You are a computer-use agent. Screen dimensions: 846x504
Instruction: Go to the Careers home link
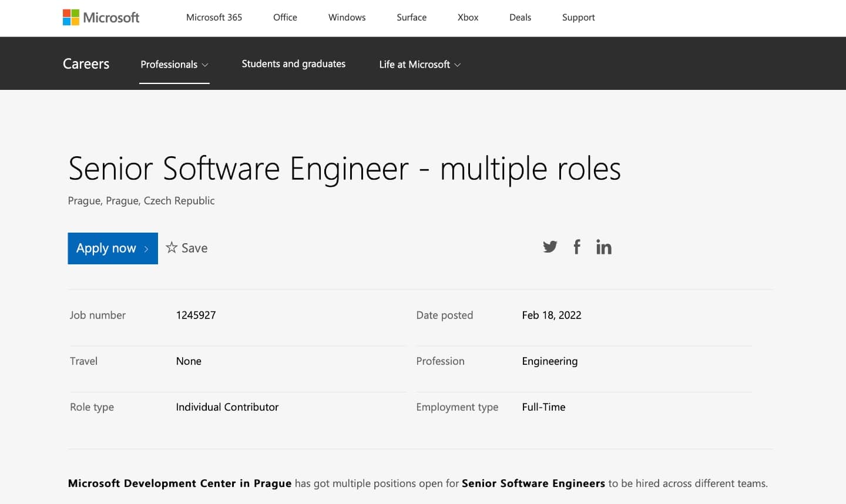click(86, 63)
